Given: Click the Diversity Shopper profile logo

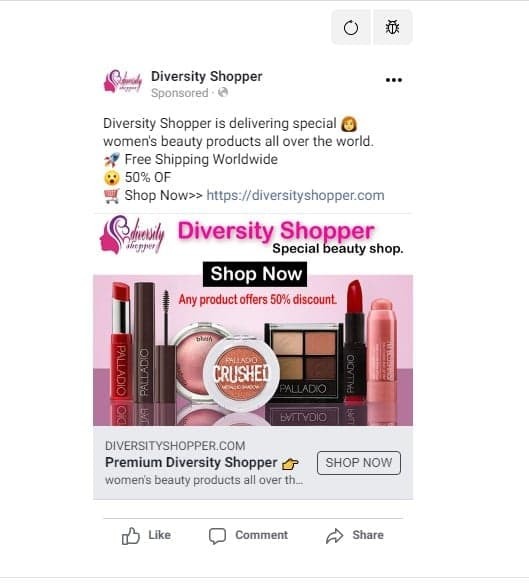Looking at the screenshot, I should (x=123, y=81).
